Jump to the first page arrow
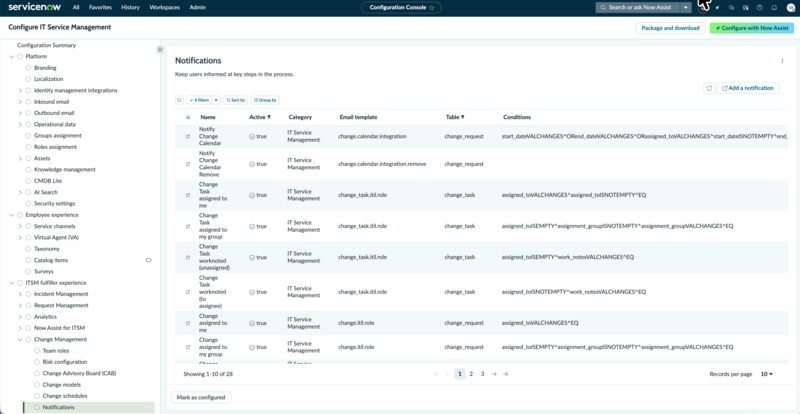The width and height of the screenshot is (800, 414). 436,374
